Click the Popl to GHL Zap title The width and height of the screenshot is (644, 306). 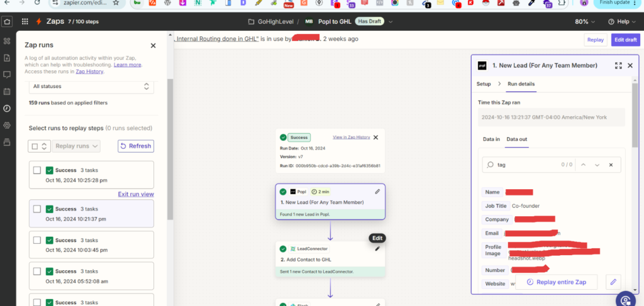tap(335, 22)
